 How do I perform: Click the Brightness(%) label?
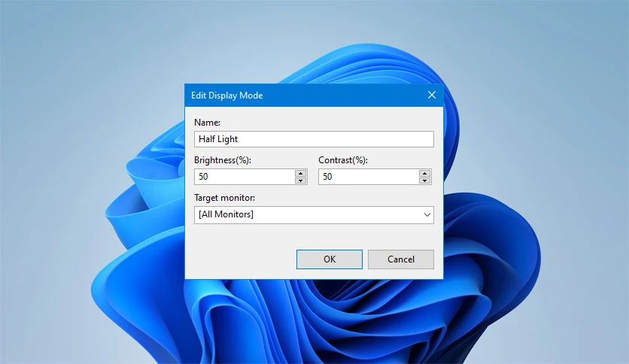[x=223, y=160]
